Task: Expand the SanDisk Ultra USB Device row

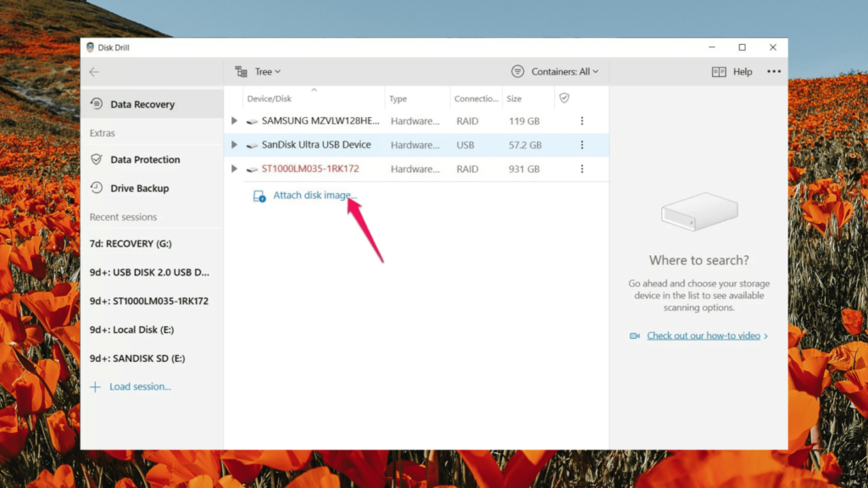Action: click(x=234, y=144)
